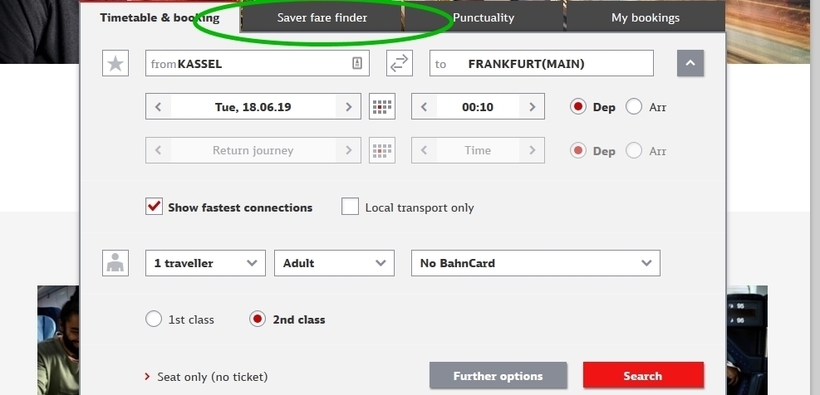Viewport: 820px width, 395px height.
Task: Swap origin and destination stations
Action: point(399,63)
